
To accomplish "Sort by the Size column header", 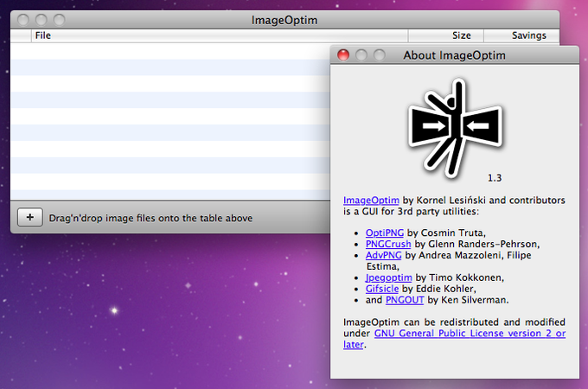I will (x=446, y=35).
